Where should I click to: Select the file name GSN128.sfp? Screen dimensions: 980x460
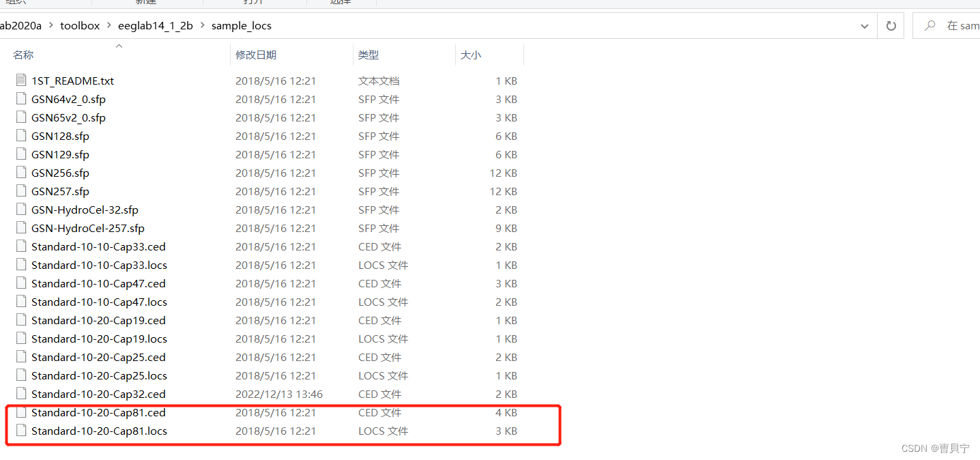60,136
